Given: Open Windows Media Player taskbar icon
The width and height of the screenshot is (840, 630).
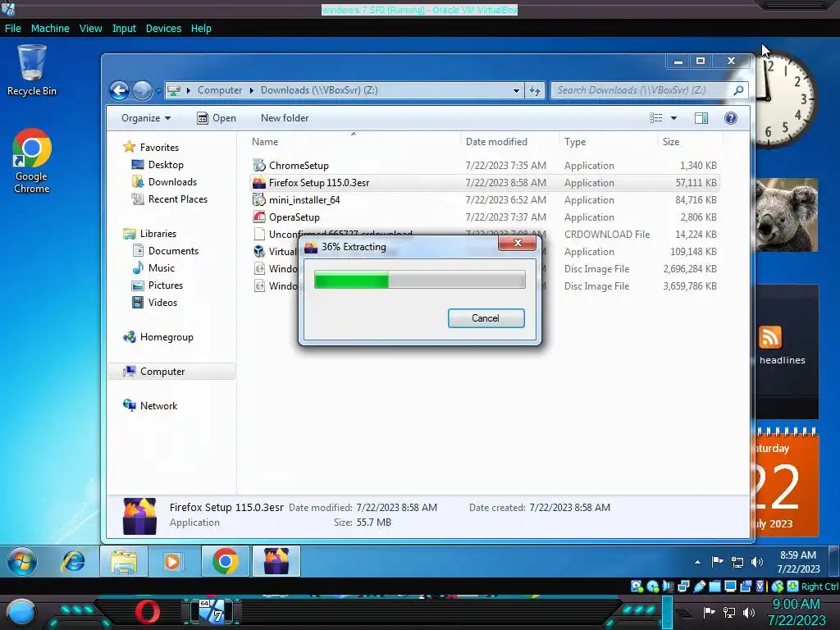Looking at the screenshot, I should pos(172,561).
